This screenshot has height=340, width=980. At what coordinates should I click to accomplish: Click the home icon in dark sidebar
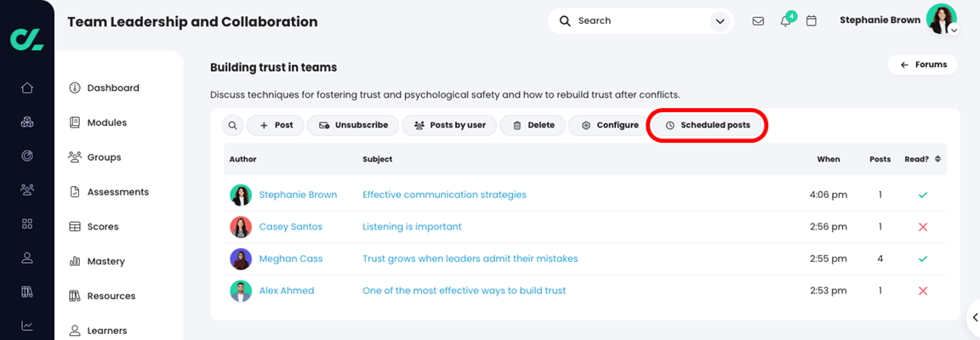[x=27, y=88]
